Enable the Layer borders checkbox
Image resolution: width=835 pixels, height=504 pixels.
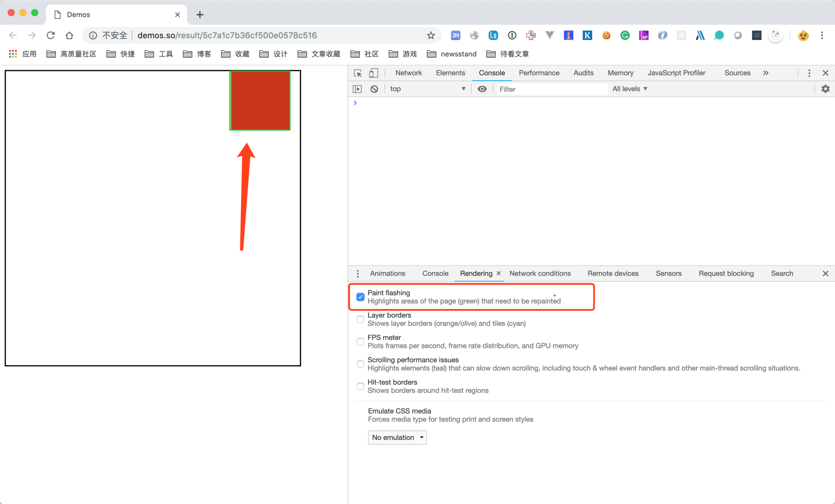pyautogui.click(x=360, y=319)
